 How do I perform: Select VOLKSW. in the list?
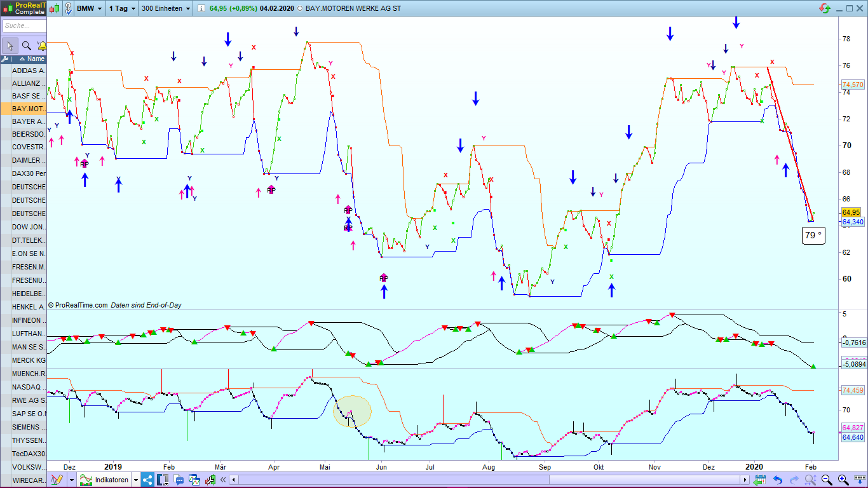pos(29,467)
